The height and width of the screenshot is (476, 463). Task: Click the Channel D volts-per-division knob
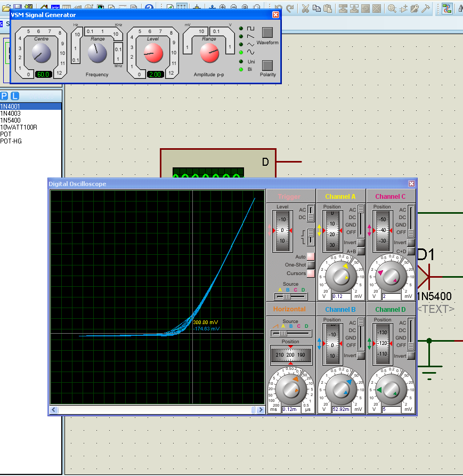[x=391, y=390]
